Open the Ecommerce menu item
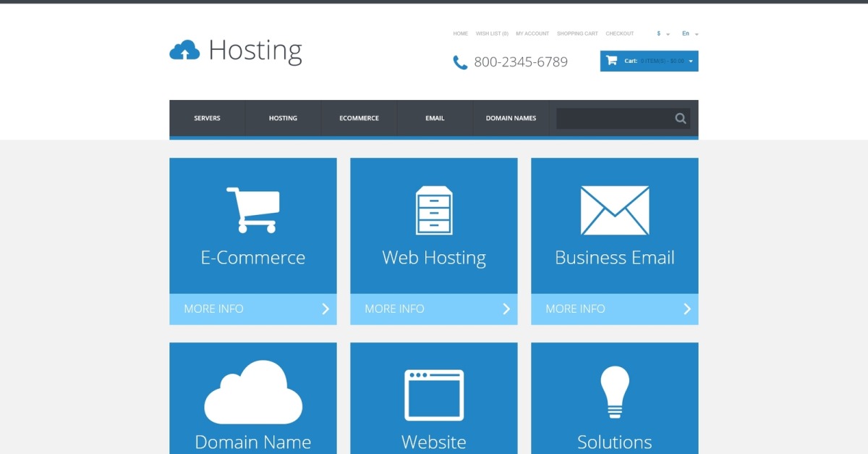Screen dimensions: 868x454 (x=359, y=118)
